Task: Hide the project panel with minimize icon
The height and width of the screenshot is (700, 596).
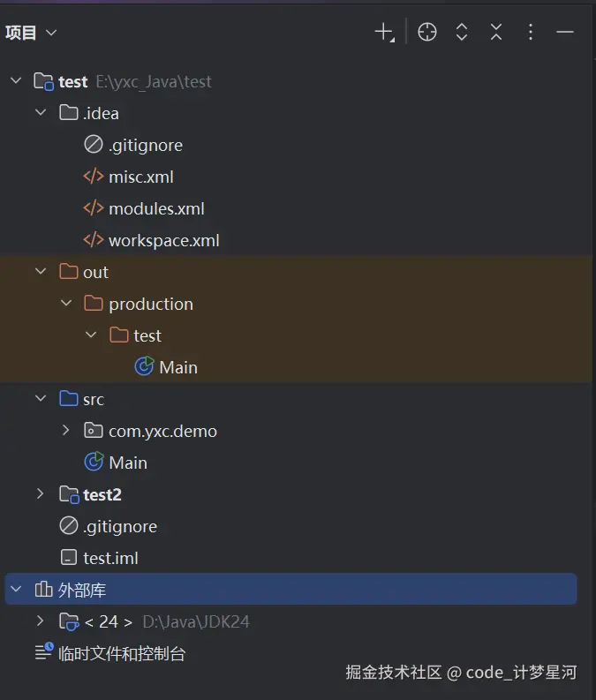Action: [565, 33]
